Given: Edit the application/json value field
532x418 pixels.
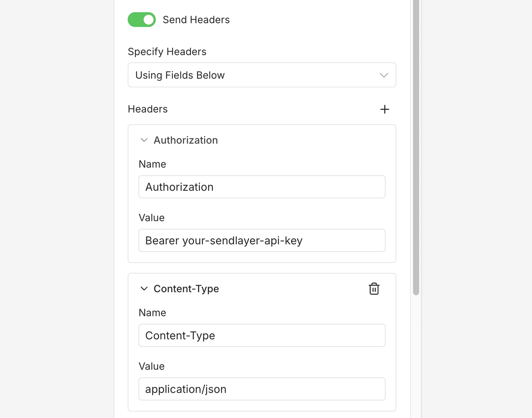Looking at the screenshot, I should click(x=262, y=389).
